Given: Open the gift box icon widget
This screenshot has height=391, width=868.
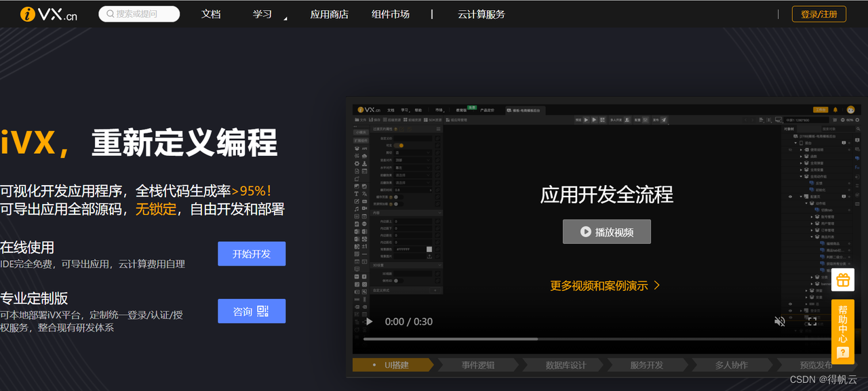Looking at the screenshot, I should click(x=843, y=280).
